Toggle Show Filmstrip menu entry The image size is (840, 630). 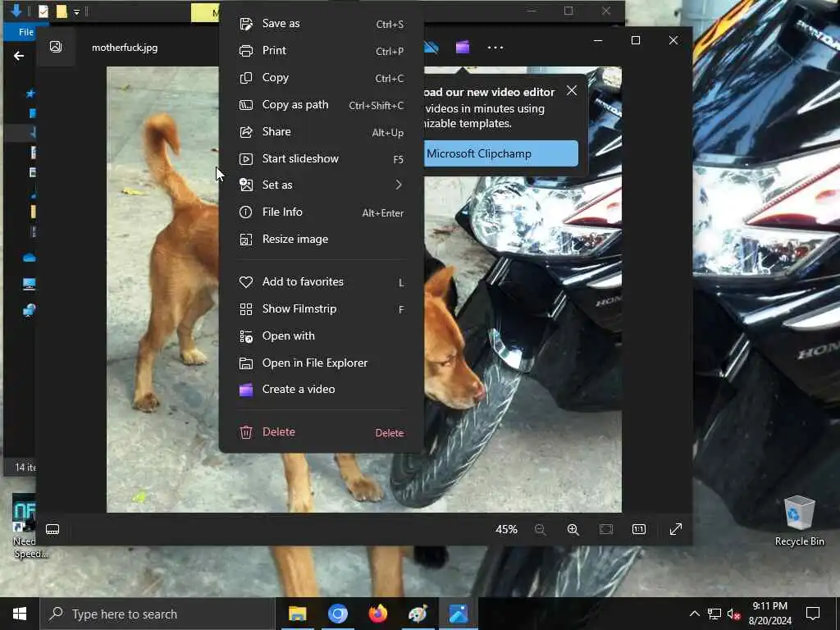(322, 309)
